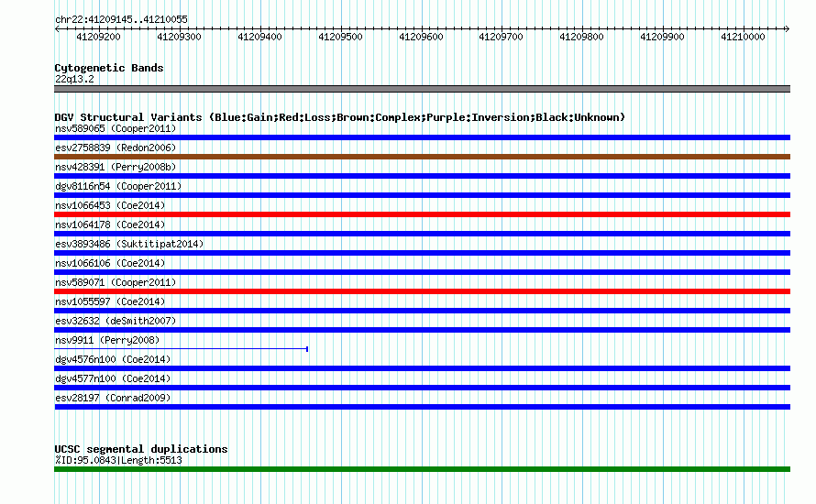
Task: Click the blue bar under esv3893486
Action: click(x=422, y=253)
